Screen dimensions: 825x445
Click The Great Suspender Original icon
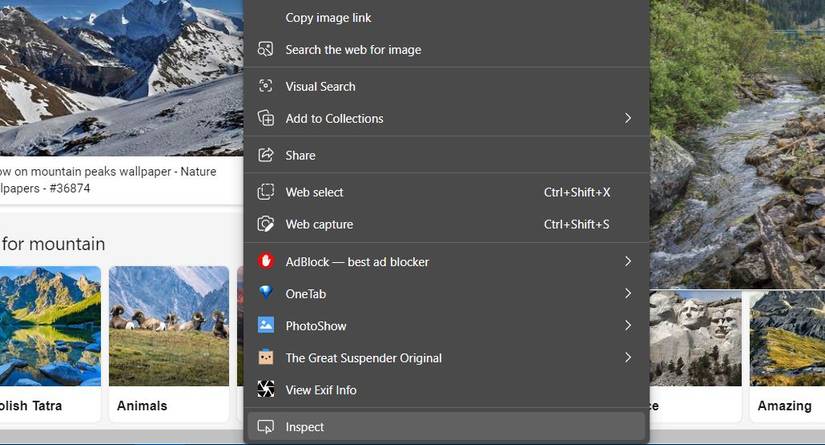coord(266,357)
